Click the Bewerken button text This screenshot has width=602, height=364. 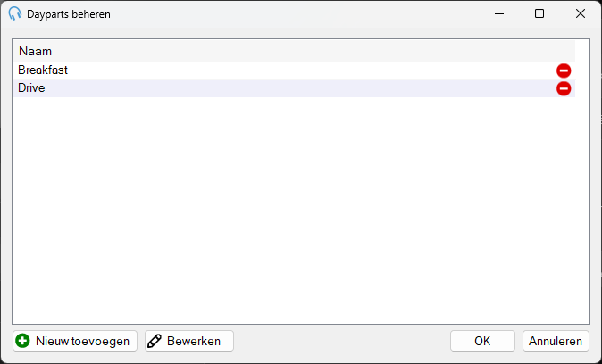(194, 341)
